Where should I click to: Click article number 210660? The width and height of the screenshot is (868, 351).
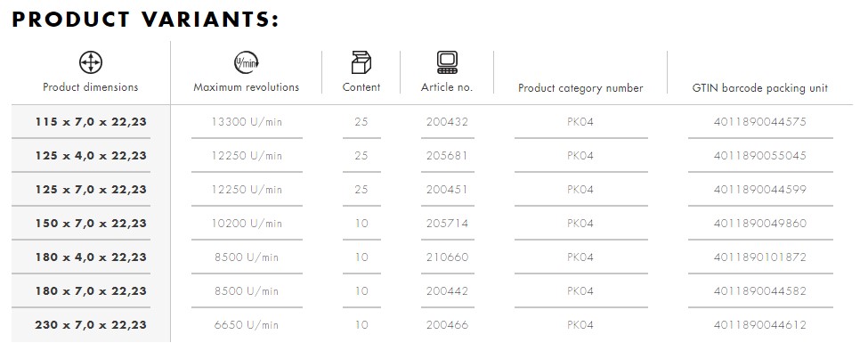pyautogui.click(x=447, y=257)
